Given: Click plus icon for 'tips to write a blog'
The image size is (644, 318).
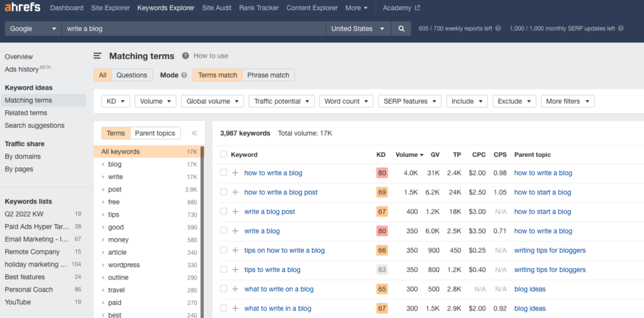Looking at the screenshot, I should point(235,270).
